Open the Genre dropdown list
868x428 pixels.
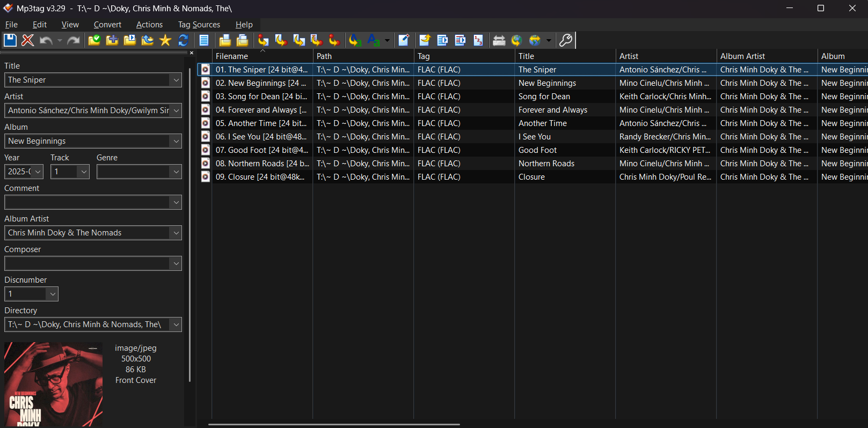pyautogui.click(x=176, y=172)
